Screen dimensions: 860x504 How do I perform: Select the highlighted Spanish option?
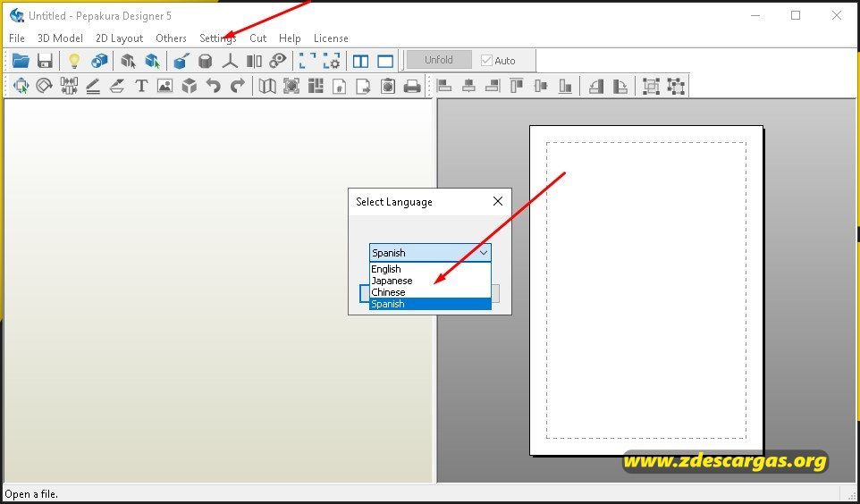click(430, 304)
